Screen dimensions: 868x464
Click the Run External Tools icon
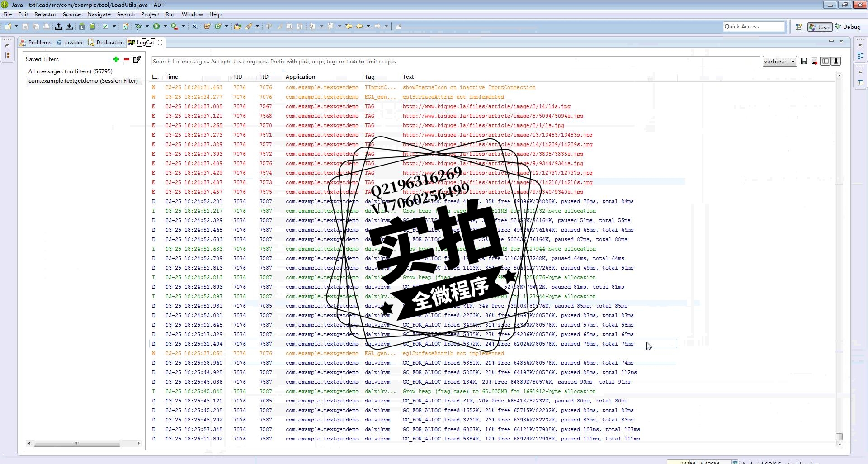point(174,27)
